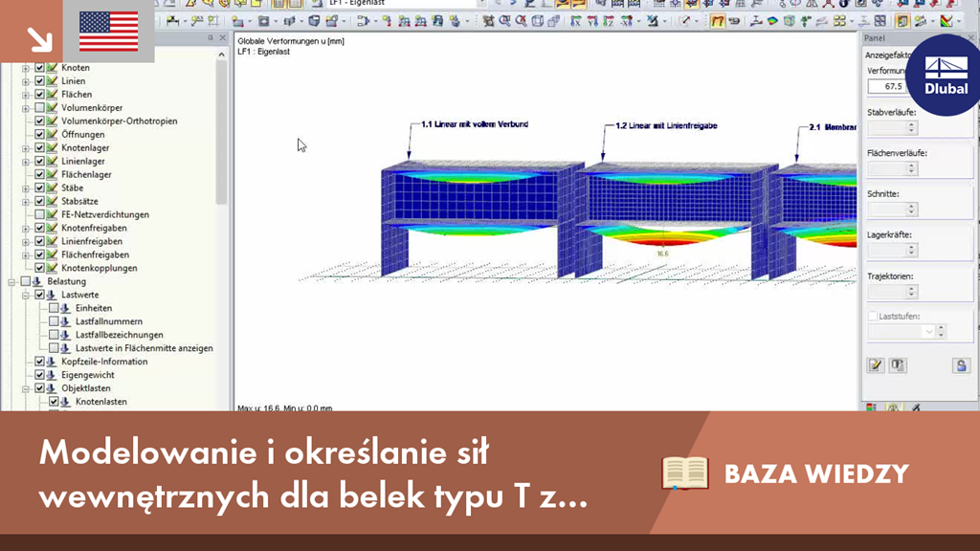980x551 pixels.
Task: Enable the FE-Netzverdichtungen checkbox
Action: [x=40, y=215]
